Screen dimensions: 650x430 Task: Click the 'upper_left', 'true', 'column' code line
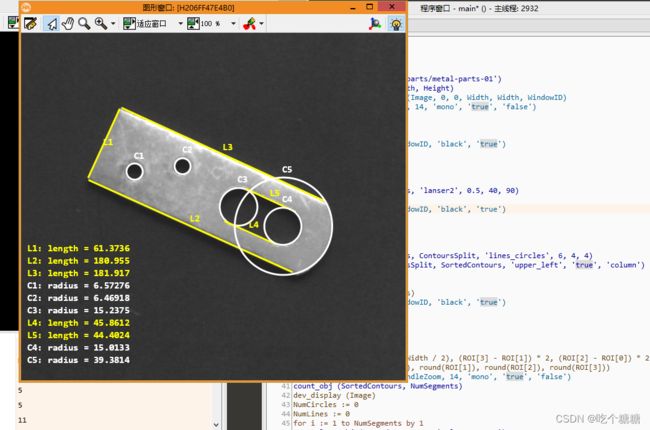526,265
